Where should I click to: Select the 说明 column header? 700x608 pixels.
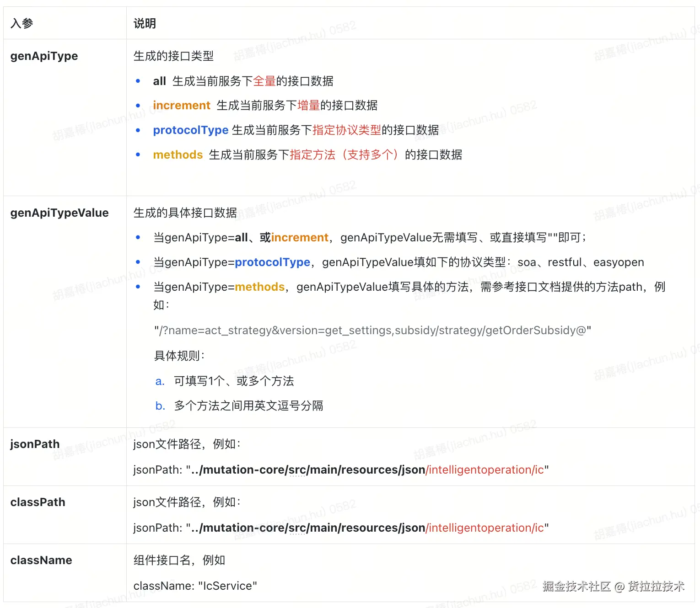[x=145, y=22]
